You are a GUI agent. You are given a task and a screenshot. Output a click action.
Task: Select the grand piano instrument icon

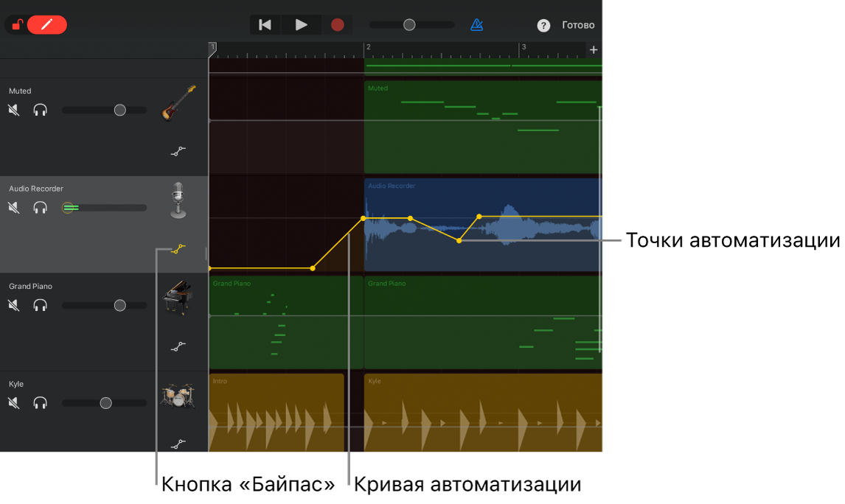[178, 297]
